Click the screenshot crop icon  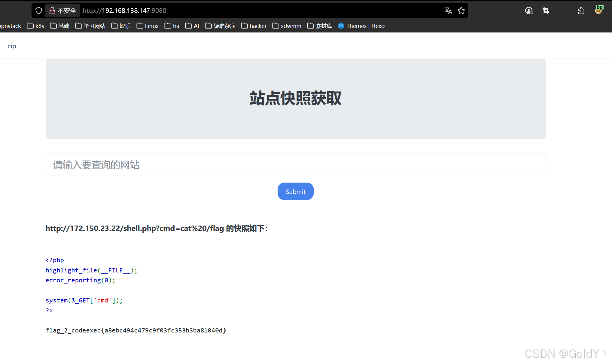[546, 11]
